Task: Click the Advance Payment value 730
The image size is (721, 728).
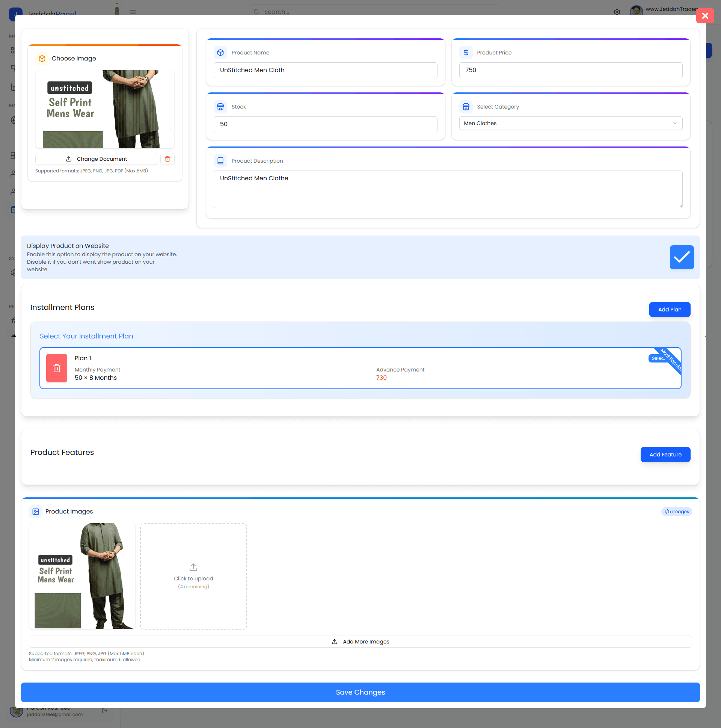Action: pos(381,378)
